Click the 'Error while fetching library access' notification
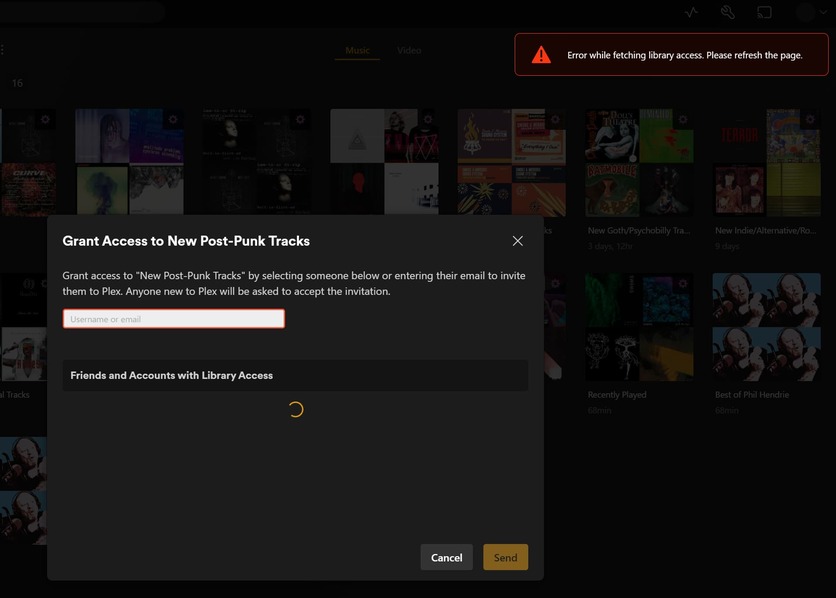Viewport: 836px width, 598px height. [671, 54]
